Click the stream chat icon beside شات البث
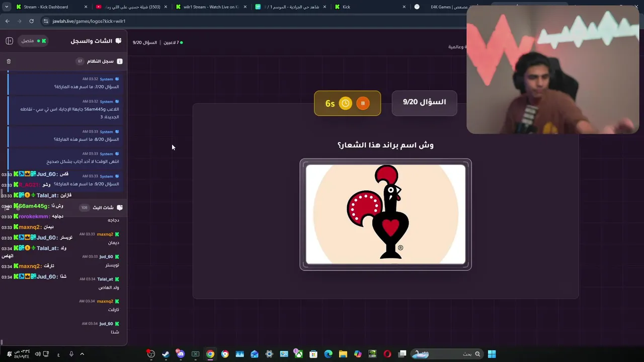This screenshot has width=644, height=362. tap(119, 208)
